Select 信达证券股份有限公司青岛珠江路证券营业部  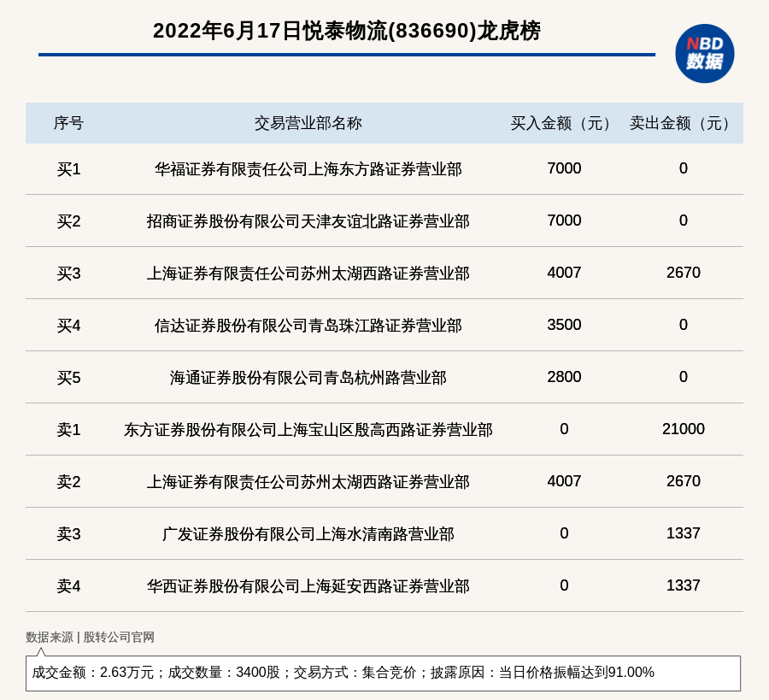click(308, 326)
